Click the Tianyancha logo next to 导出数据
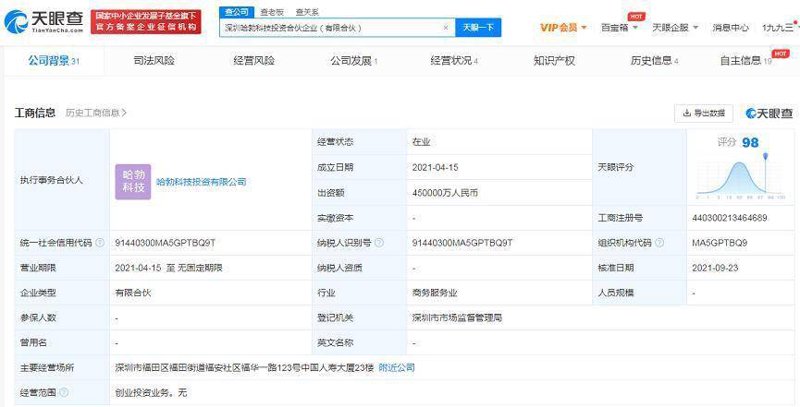The height and width of the screenshot is (407, 800). pyautogui.click(x=769, y=113)
